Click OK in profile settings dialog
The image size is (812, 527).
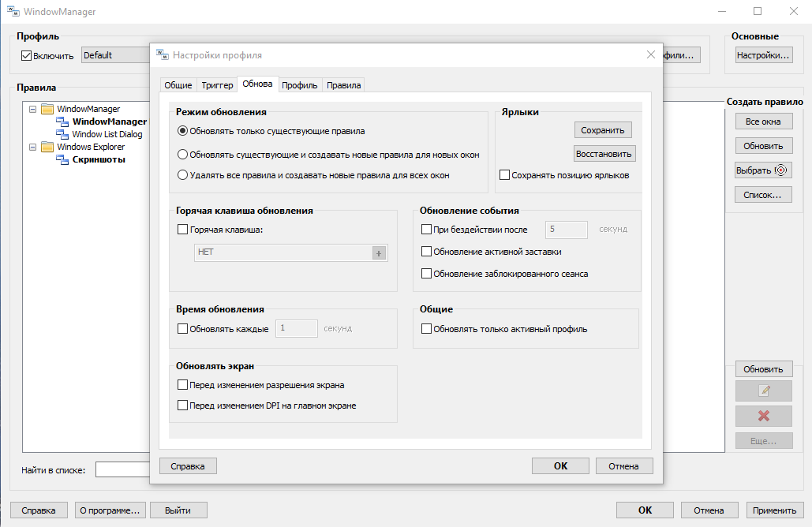tap(560, 466)
